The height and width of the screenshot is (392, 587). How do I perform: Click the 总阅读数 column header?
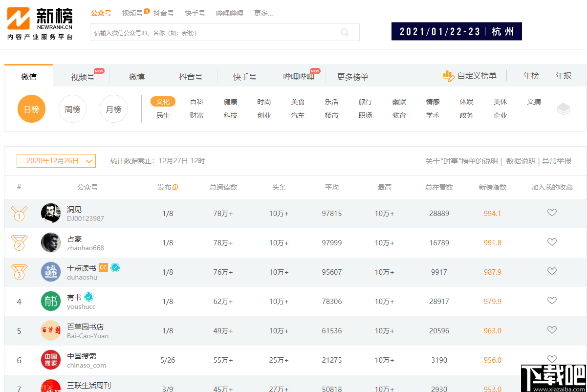click(223, 187)
